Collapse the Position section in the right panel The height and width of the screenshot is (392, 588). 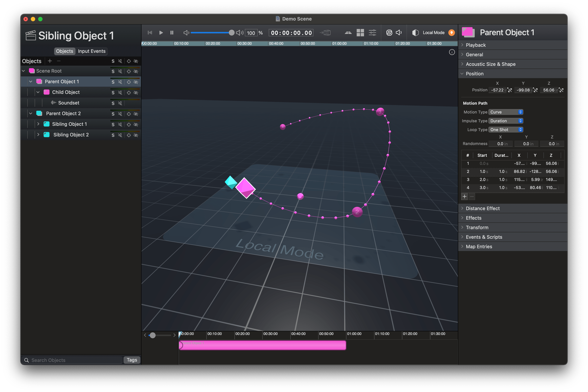tap(462, 74)
